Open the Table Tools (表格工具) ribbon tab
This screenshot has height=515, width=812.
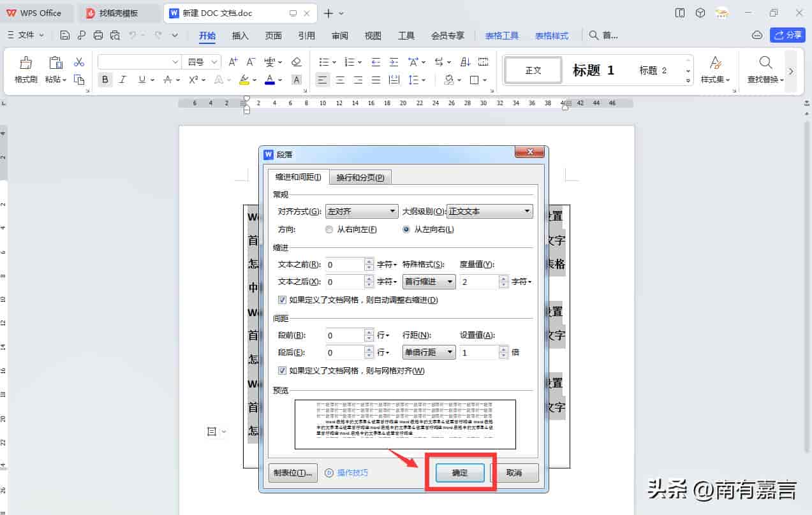tap(502, 36)
